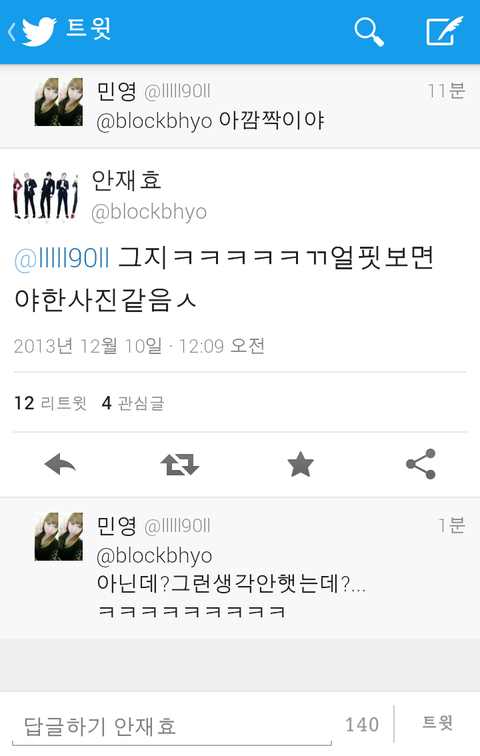
Task: Reply to the tweet using arrow icon
Action: (60, 464)
